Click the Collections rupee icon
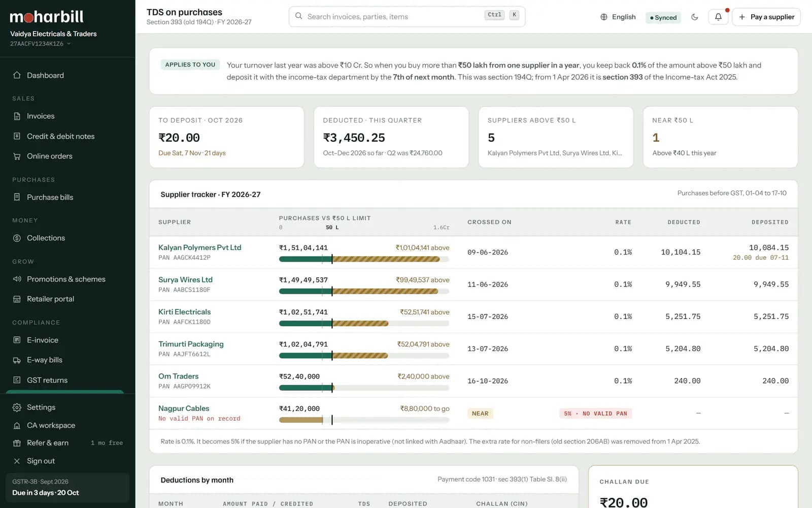The width and height of the screenshot is (812, 508). pyautogui.click(x=17, y=238)
